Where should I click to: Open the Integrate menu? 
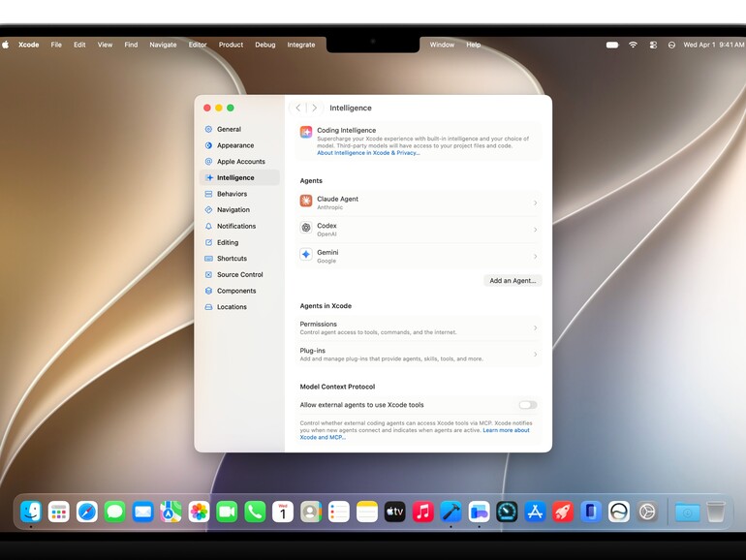pyautogui.click(x=300, y=45)
